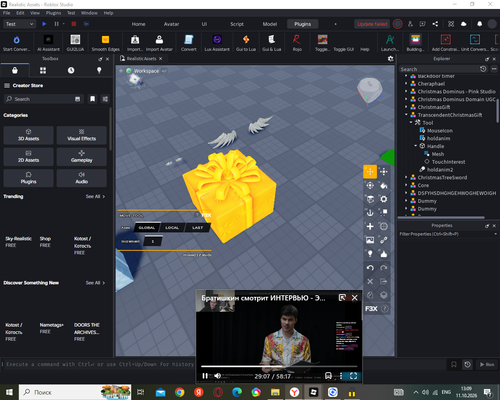The width and height of the screenshot is (500, 400).
Task: Run the Gui to Lua plugin
Action: (x=246, y=43)
